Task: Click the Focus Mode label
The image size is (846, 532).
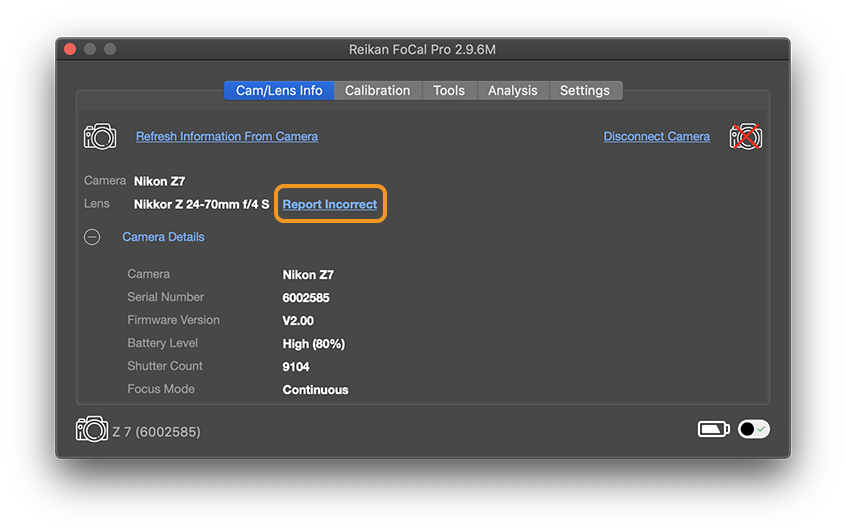Action: pos(161,389)
